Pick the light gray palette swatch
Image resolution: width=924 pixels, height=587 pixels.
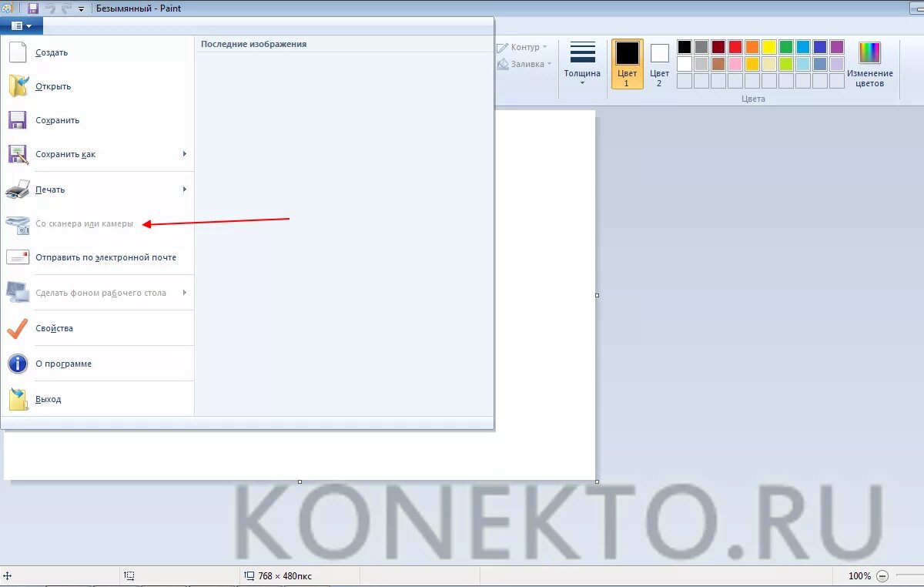(x=701, y=64)
